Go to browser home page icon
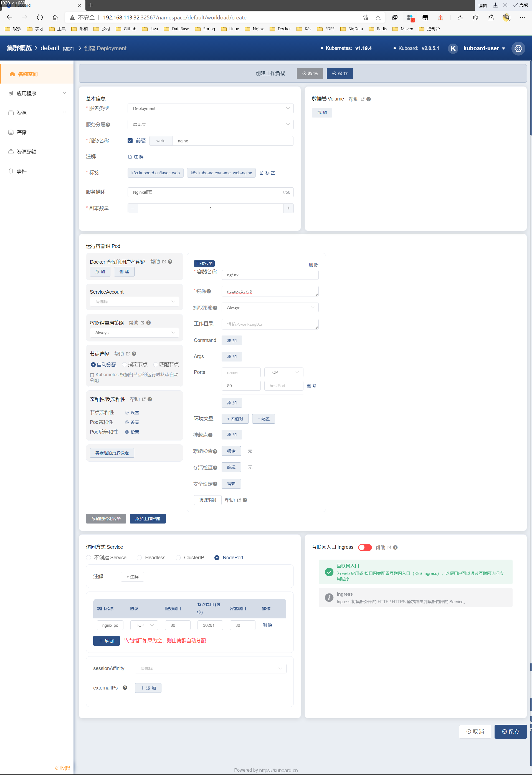Screen dimensions: 532x775 point(55,17)
